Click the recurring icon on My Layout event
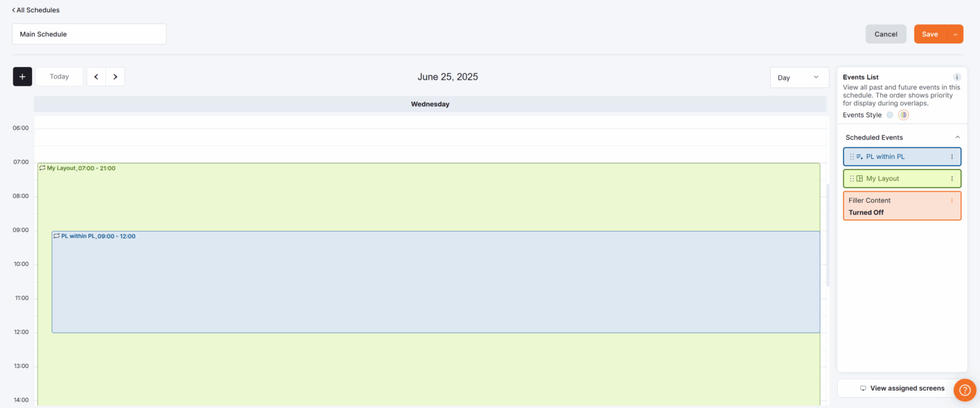980x408 pixels. pos(42,168)
